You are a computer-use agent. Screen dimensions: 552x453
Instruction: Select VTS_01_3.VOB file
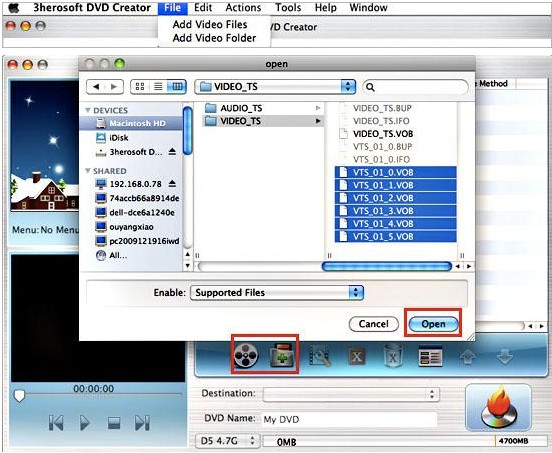[396, 211]
